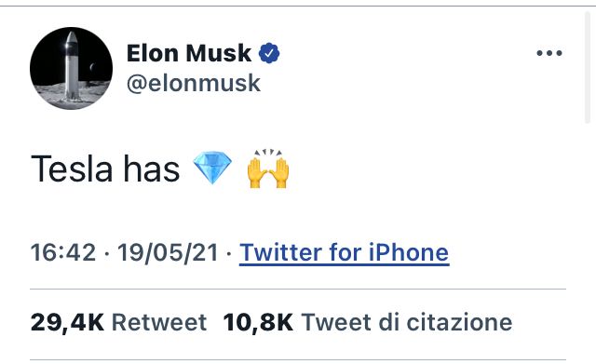Click the empty area below tweet text
This screenshot has width=596, height=364.
tap(298, 213)
